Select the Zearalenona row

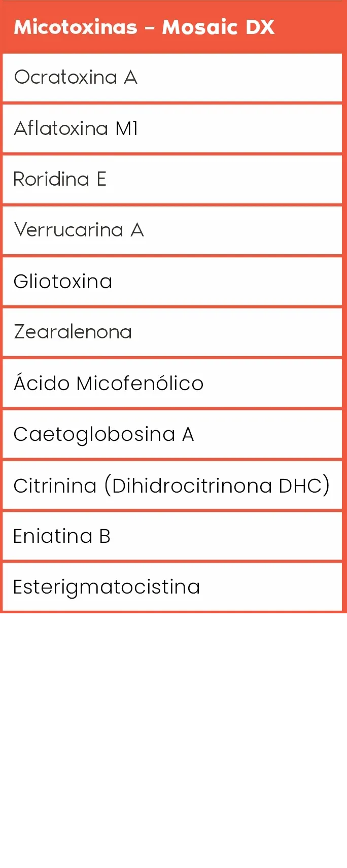tap(172, 332)
